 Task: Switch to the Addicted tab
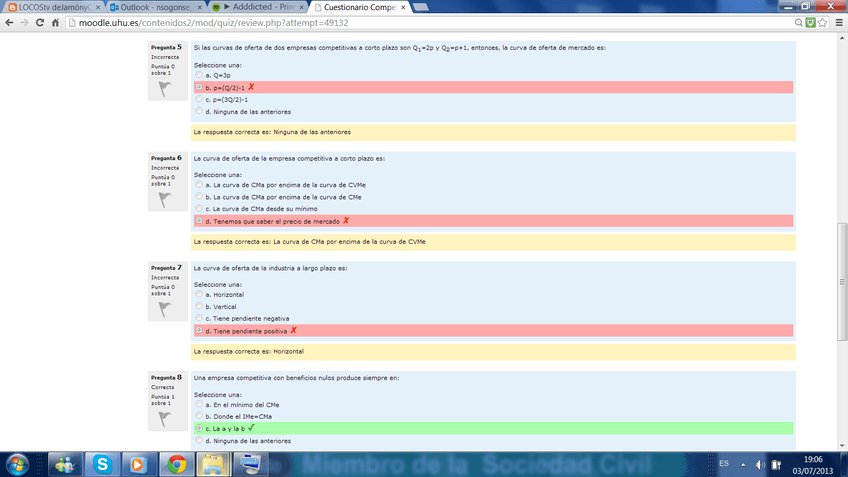tap(259, 8)
